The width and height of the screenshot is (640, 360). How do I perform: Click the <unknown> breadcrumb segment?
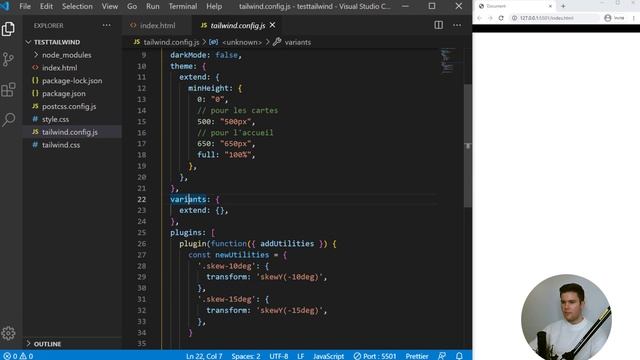tap(241, 42)
